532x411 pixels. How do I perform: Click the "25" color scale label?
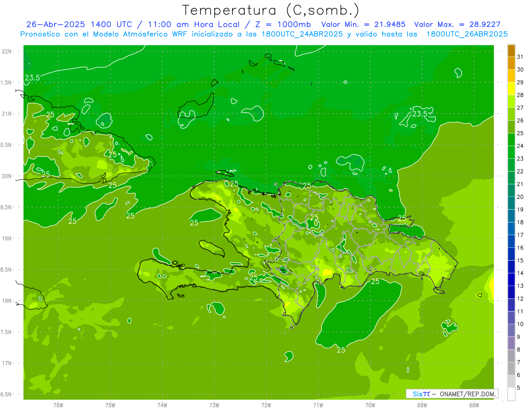pyautogui.click(x=520, y=133)
